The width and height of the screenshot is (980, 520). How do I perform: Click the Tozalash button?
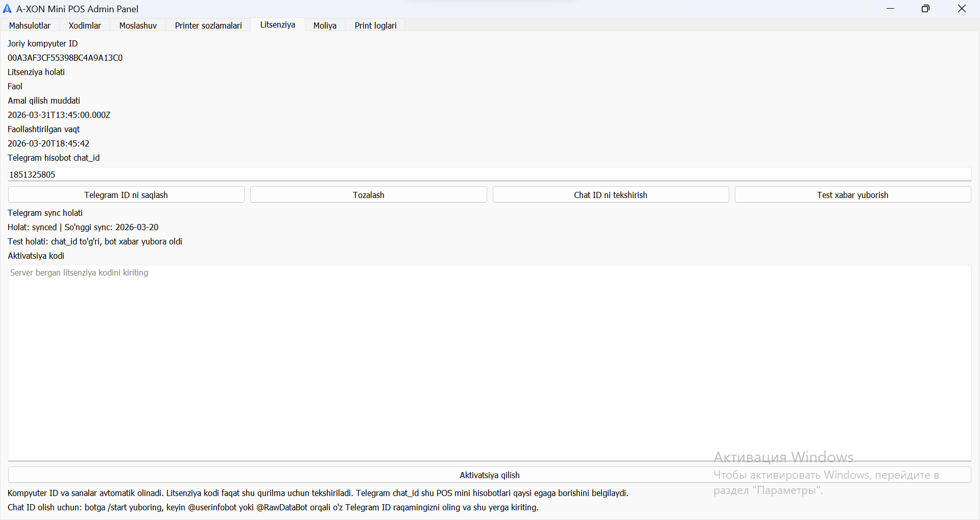coord(368,195)
